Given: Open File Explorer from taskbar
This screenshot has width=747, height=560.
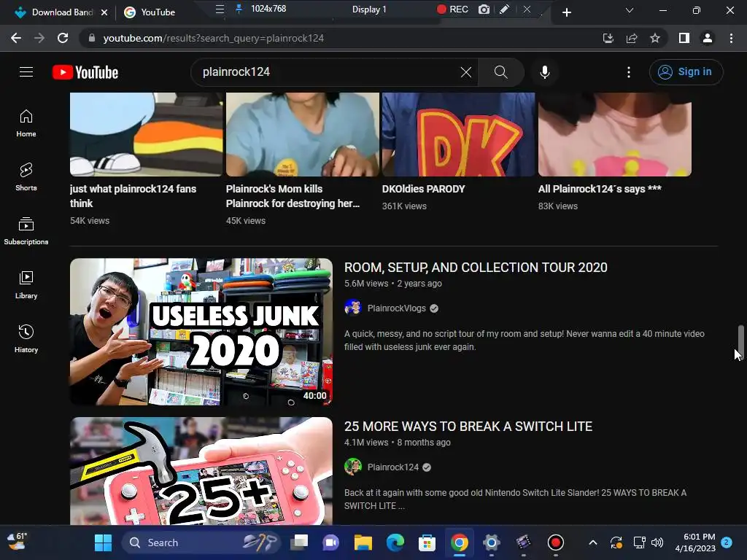Looking at the screenshot, I should coord(363,542).
